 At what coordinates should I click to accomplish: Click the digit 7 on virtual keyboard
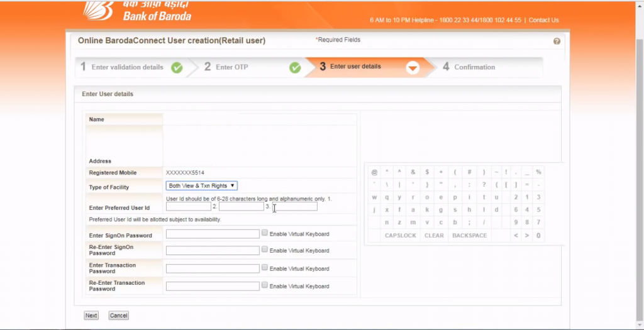[538, 223]
